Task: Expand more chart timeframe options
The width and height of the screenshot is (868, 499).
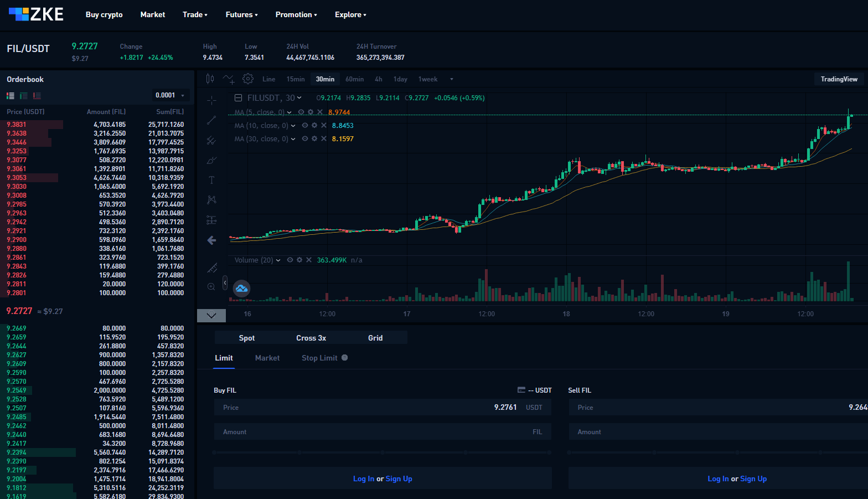Action: point(452,79)
